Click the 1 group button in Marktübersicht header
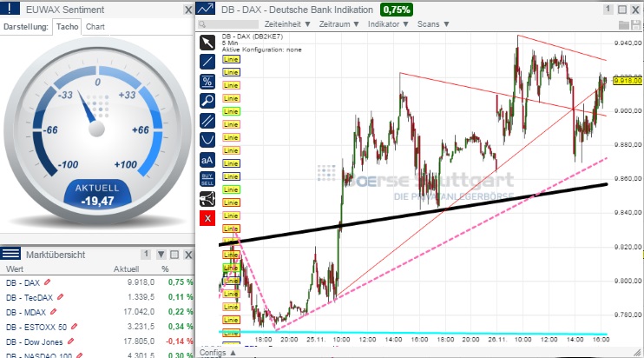Screen dimensions: 644x358 tap(146, 254)
